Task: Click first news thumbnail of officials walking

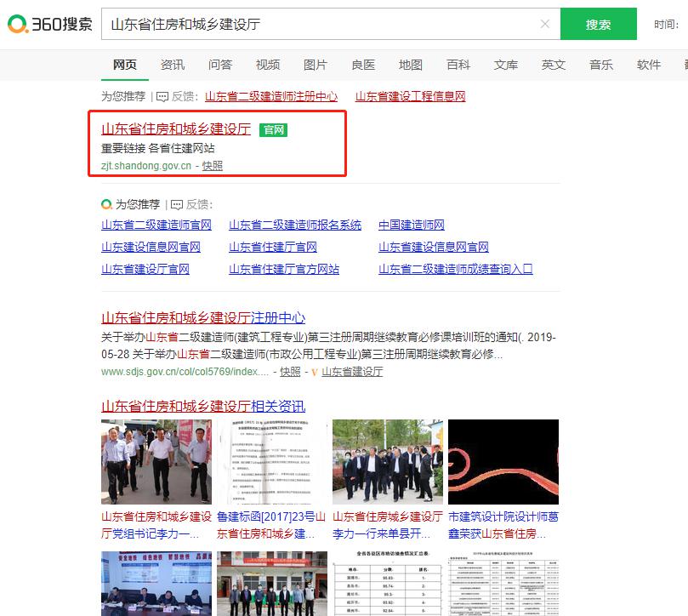Action: click(156, 461)
